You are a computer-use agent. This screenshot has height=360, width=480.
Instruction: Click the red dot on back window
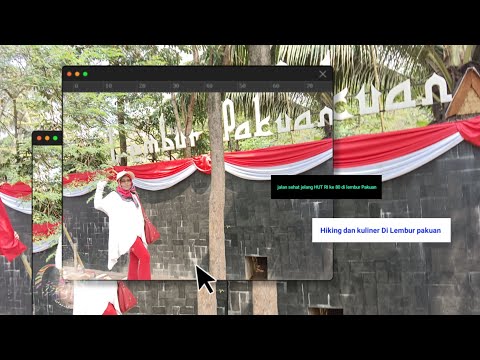tap(39, 138)
